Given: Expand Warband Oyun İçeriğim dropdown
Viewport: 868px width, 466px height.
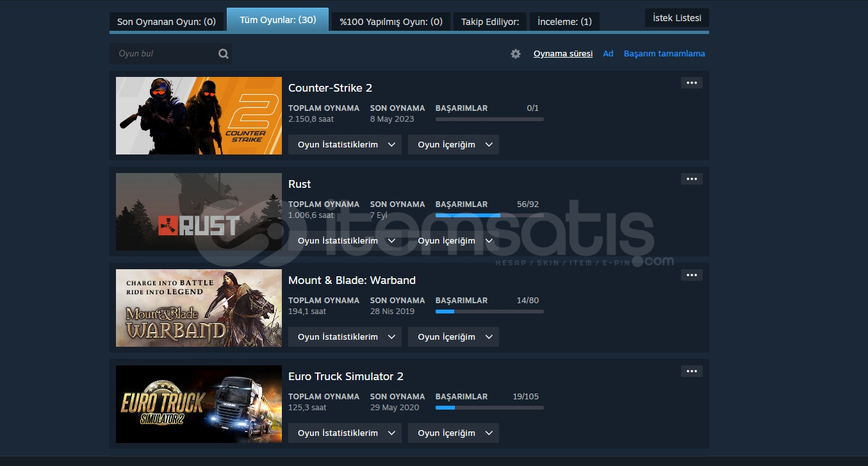Looking at the screenshot, I should [454, 337].
